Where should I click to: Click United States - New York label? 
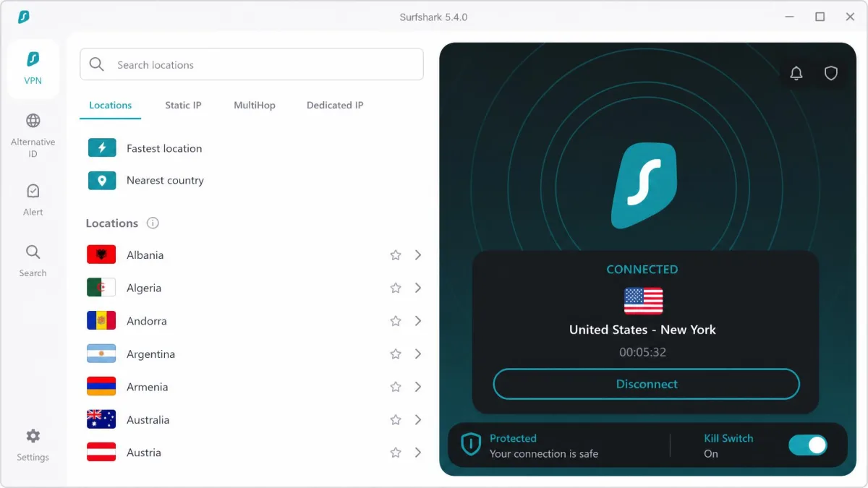pyautogui.click(x=642, y=330)
